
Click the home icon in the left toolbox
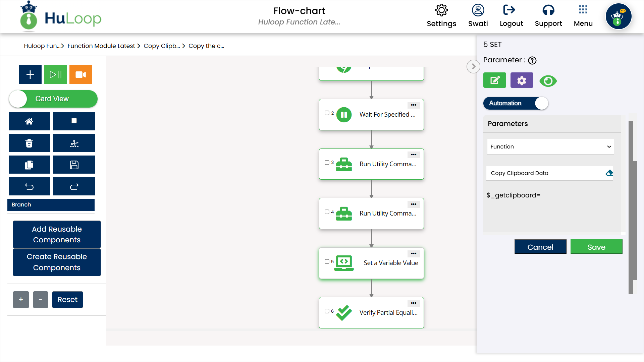click(x=29, y=121)
